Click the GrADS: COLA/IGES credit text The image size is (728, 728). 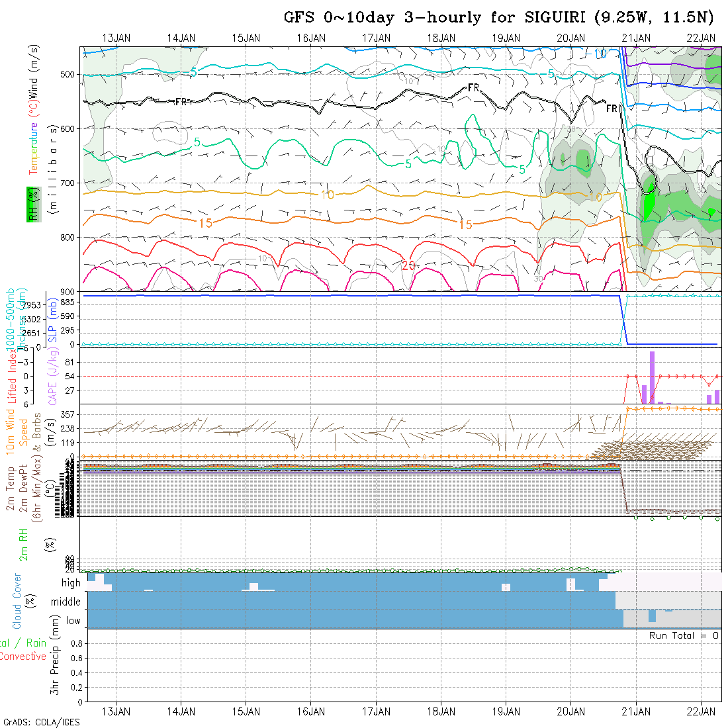point(41,722)
